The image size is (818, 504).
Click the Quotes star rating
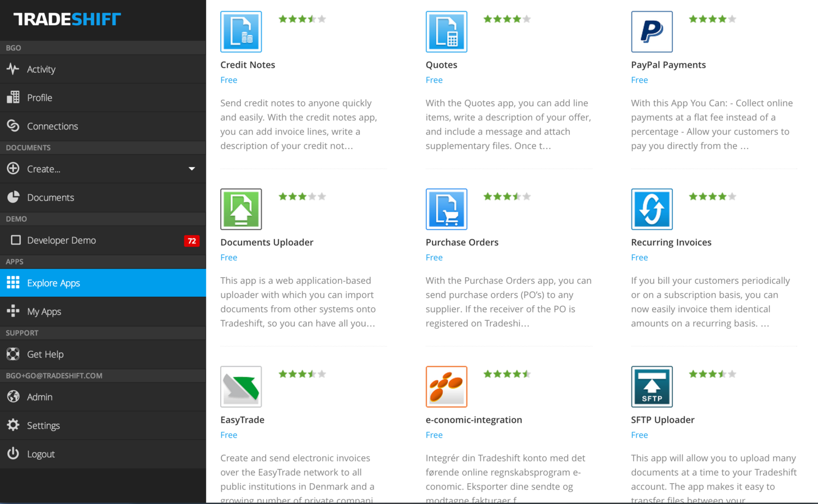tap(507, 19)
